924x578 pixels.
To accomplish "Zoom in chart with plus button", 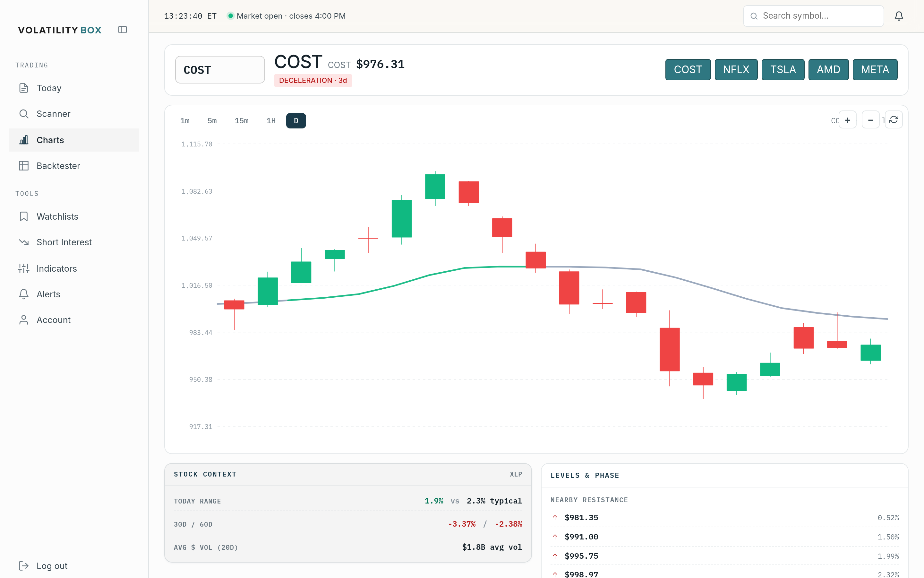I will [x=847, y=120].
